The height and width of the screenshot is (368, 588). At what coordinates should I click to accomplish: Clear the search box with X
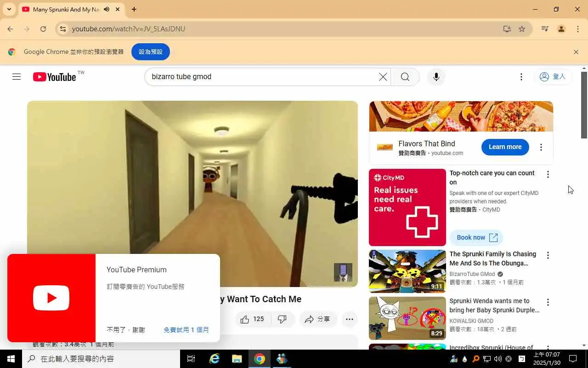(383, 77)
